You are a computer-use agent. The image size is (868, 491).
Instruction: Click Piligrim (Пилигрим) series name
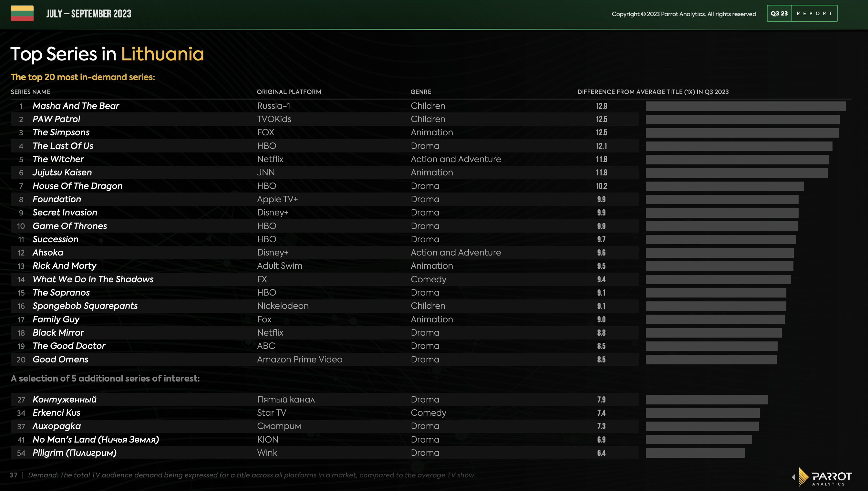75,453
